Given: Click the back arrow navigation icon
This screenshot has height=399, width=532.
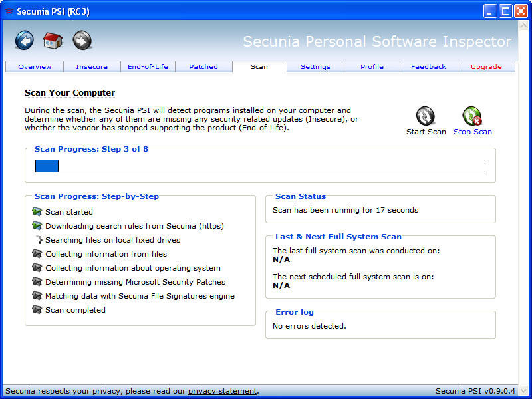Looking at the screenshot, I should coord(24,41).
